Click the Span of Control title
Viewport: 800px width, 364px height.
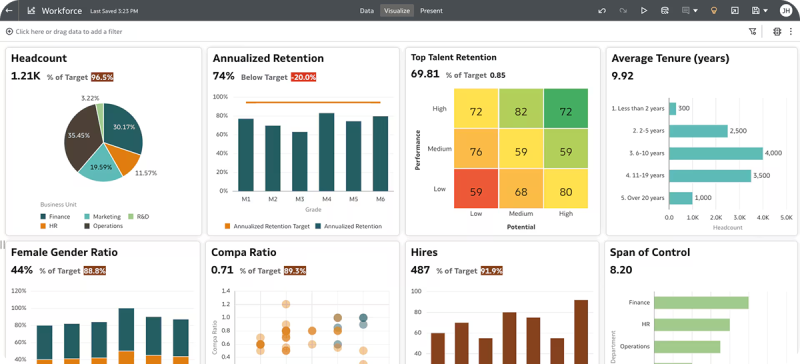pos(650,252)
